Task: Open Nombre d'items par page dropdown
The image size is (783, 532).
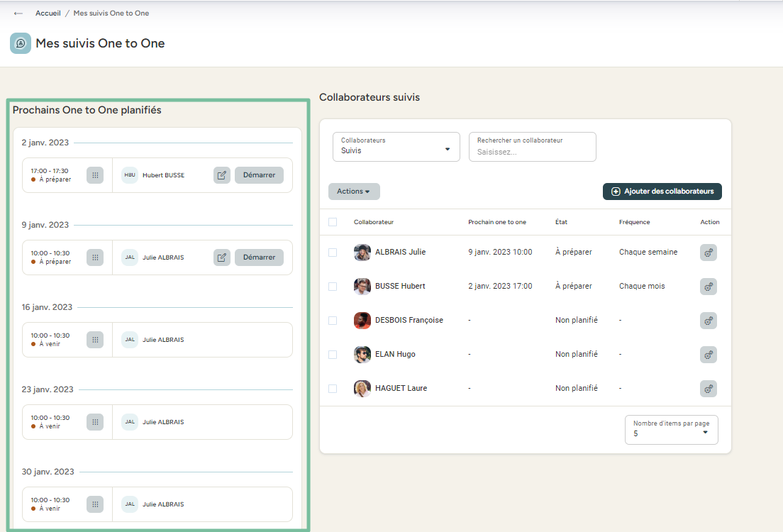Action: point(671,430)
